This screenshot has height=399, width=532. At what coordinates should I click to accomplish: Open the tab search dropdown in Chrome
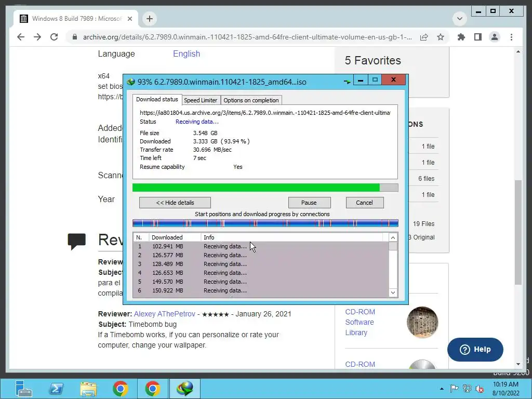(x=460, y=18)
